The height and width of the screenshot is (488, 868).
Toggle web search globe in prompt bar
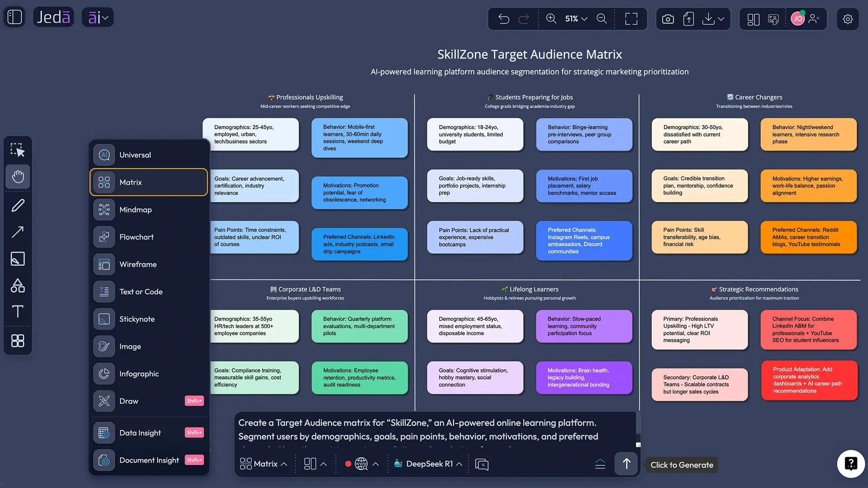coord(361,464)
